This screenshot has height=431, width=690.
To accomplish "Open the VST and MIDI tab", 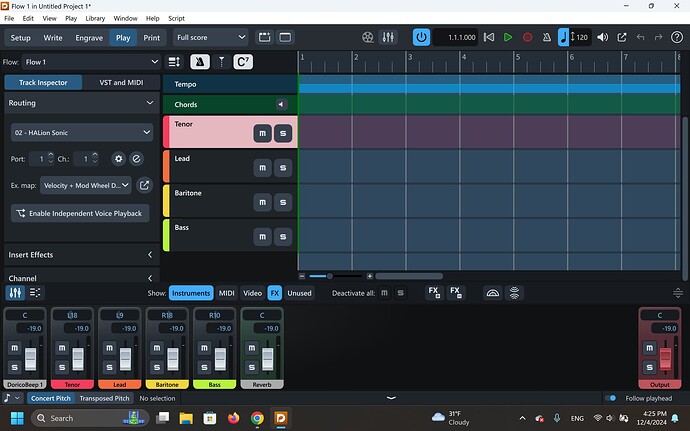I will [121, 82].
